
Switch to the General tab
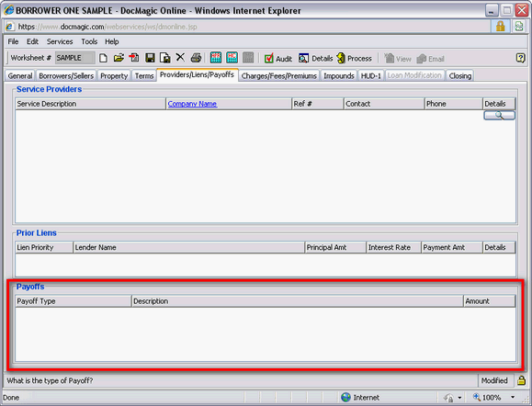20,75
